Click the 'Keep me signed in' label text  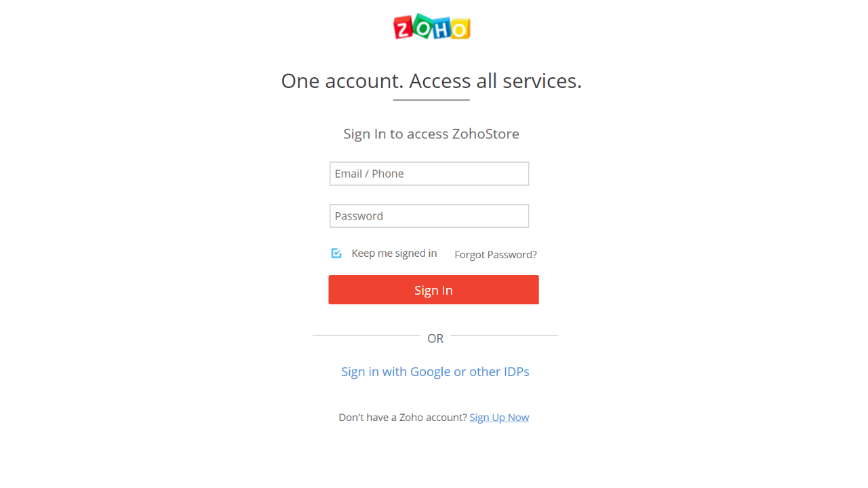click(x=394, y=253)
